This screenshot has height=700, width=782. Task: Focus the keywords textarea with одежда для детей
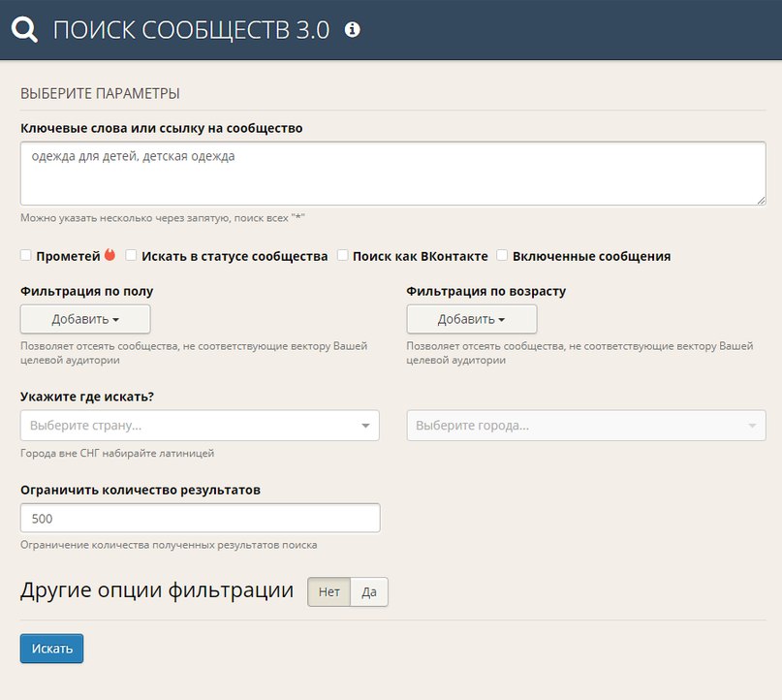coord(392,174)
